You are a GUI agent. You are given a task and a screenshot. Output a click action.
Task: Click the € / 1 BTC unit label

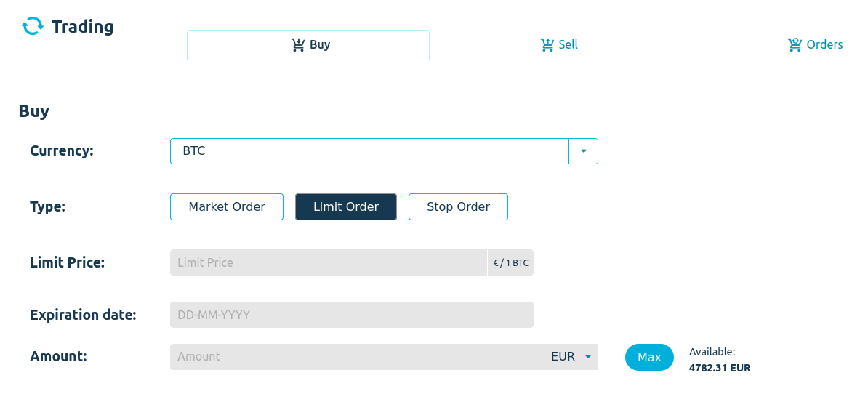click(x=510, y=262)
